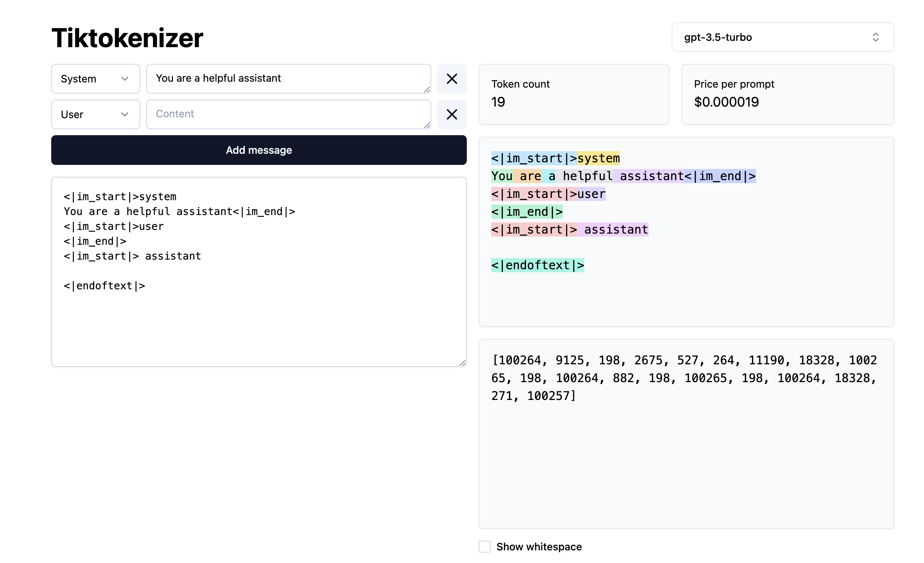Image resolution: width=924 pixels, height=563 pixels.
Task: Click the 'Price per prompt' label
Action: click(734, 84)
